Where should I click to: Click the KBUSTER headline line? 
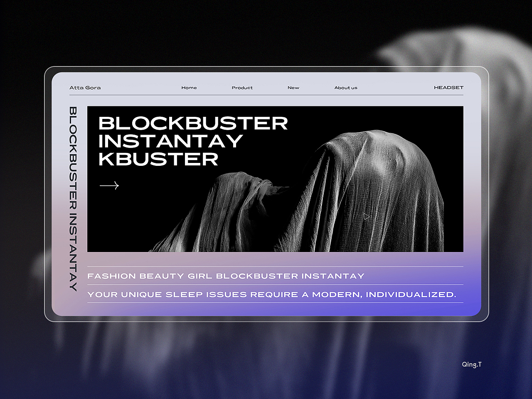click(158, 159)
